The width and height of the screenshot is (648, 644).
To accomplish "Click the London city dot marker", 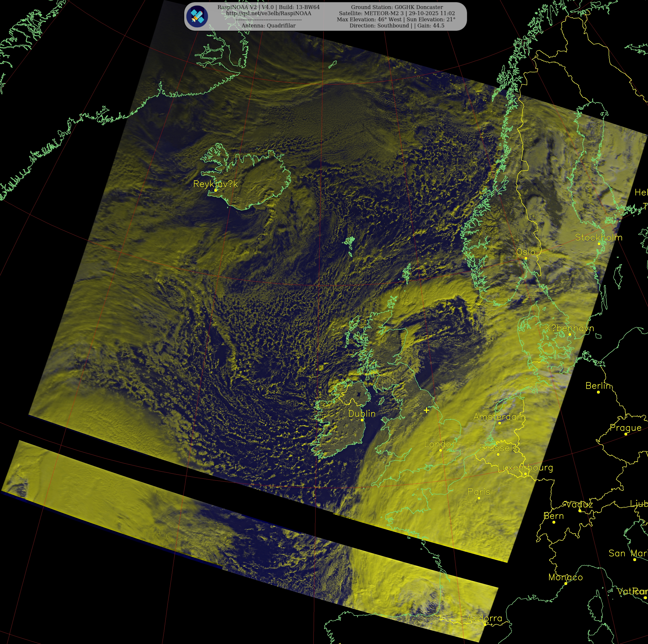I will 440,450.
